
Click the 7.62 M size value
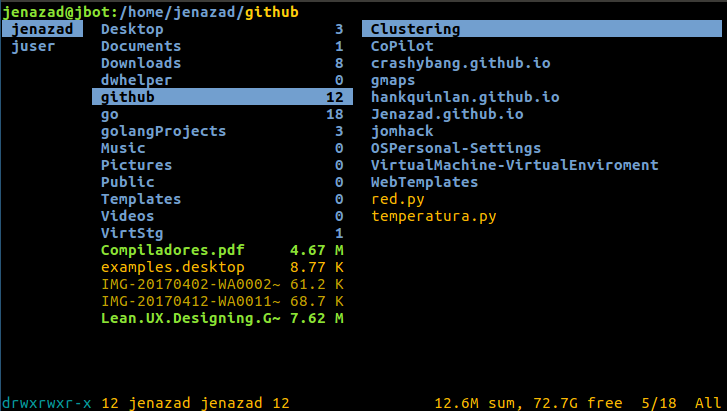point(317,318)
